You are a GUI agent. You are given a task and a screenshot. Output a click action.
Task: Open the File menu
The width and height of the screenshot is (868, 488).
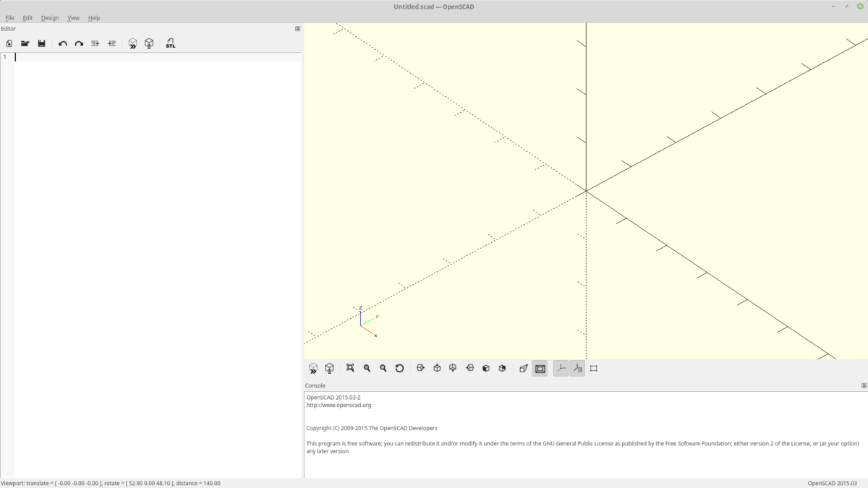(9, 17)
